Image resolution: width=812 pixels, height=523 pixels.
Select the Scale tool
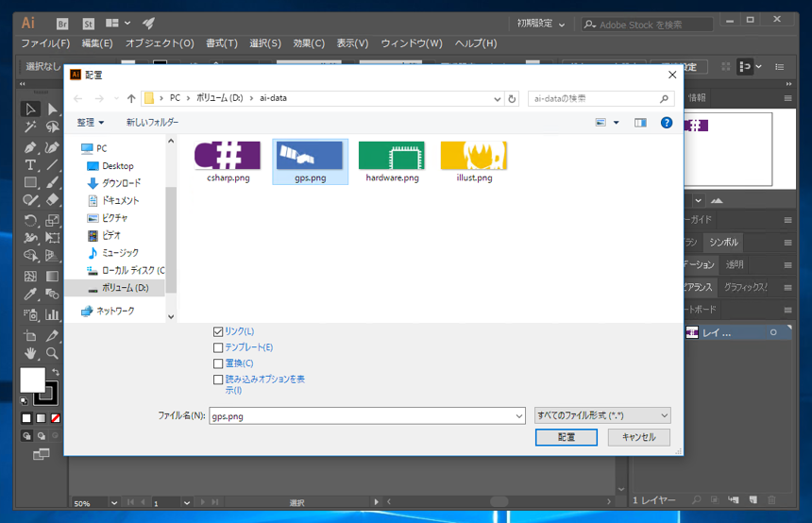(x=52, y=221)
